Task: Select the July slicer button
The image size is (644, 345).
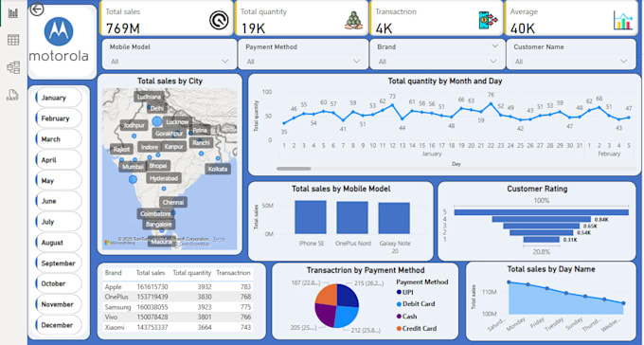Action: pyautogui.click(x=59, y=222)
